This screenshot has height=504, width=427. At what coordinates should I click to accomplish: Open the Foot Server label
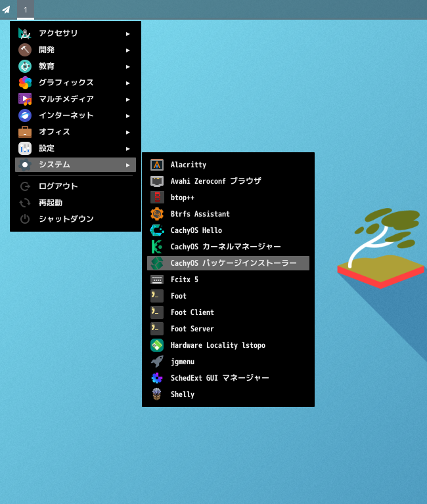coord(192,329)
